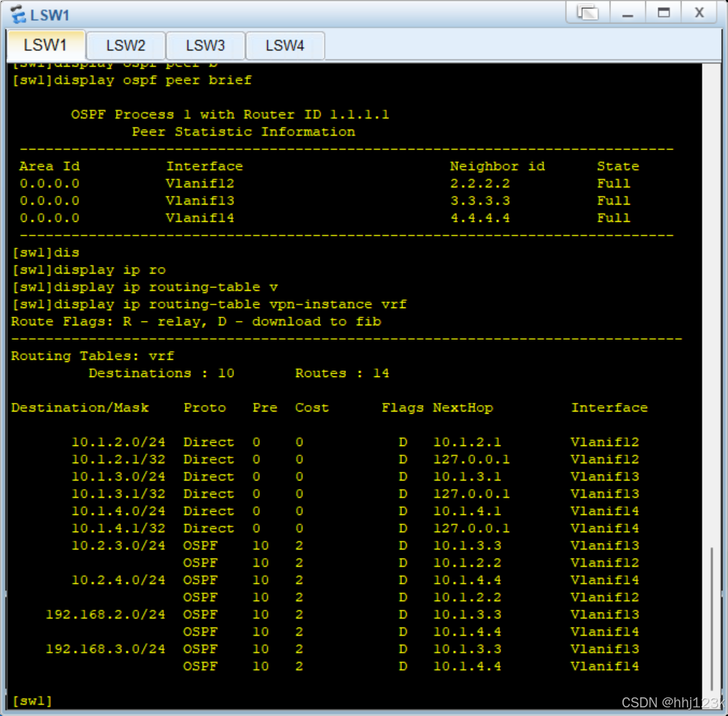The width and height of the screenshot is (728, 716).
Task: Click Vlanif12 in the OSPF peer table
Action: click(200, 183)
